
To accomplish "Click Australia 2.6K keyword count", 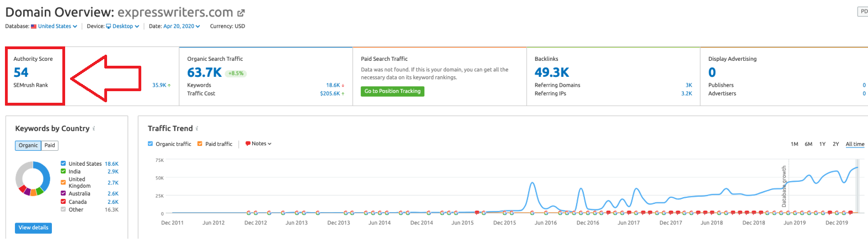I will point(113,193).
